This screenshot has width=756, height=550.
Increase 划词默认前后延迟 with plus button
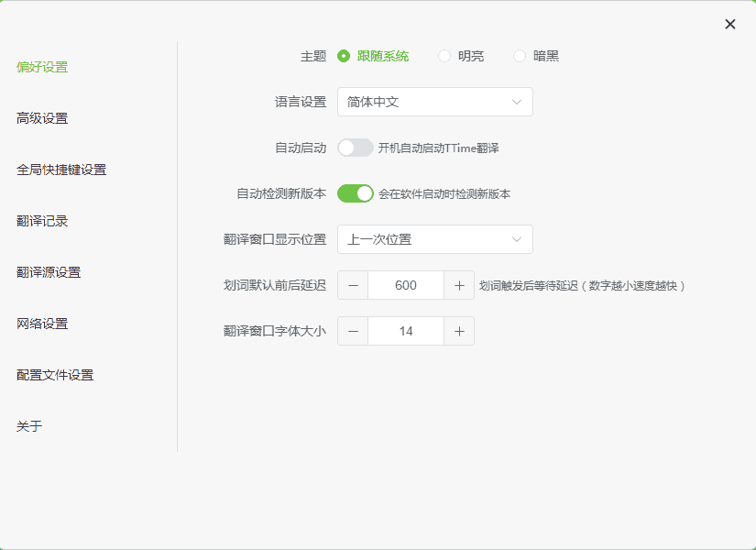[x=459, y=285]
